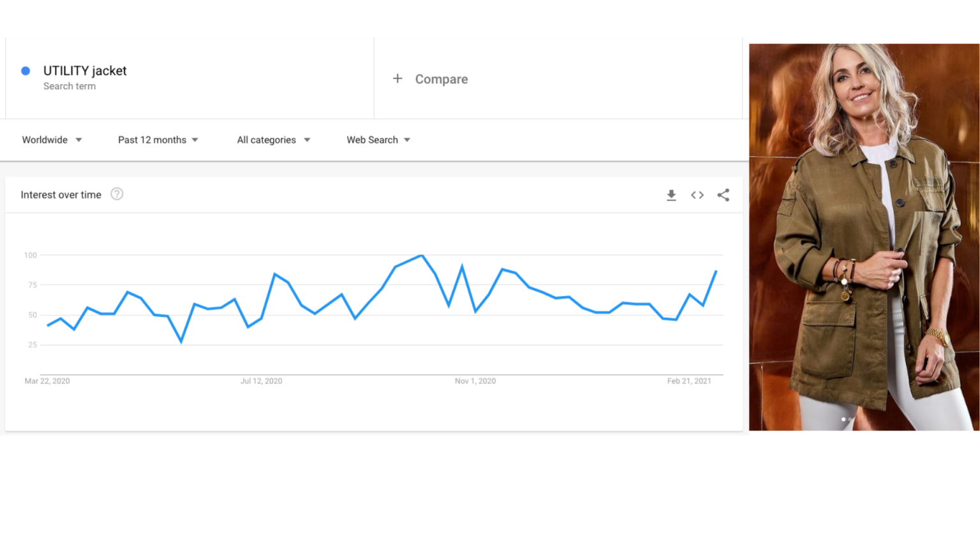Click the white carousel dot on photo
The width and height of the screenshot is (980, 551).
pyautogui.click(x=843, y=419)
